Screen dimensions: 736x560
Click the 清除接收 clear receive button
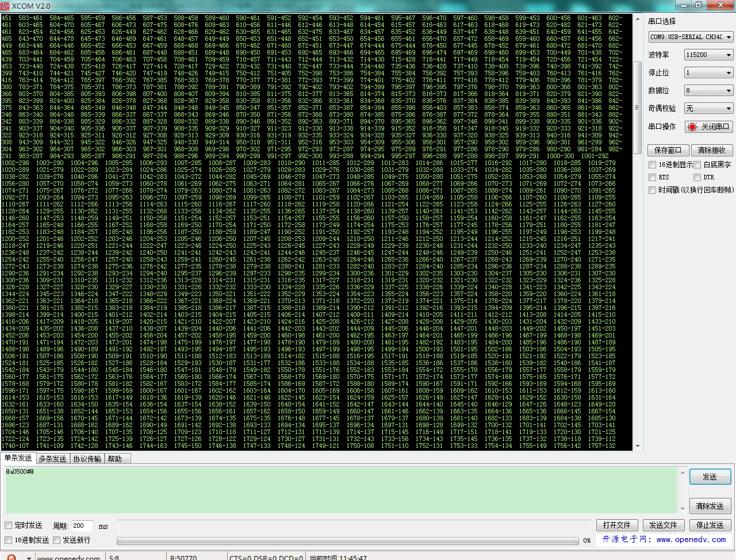(x=711, y=150)
